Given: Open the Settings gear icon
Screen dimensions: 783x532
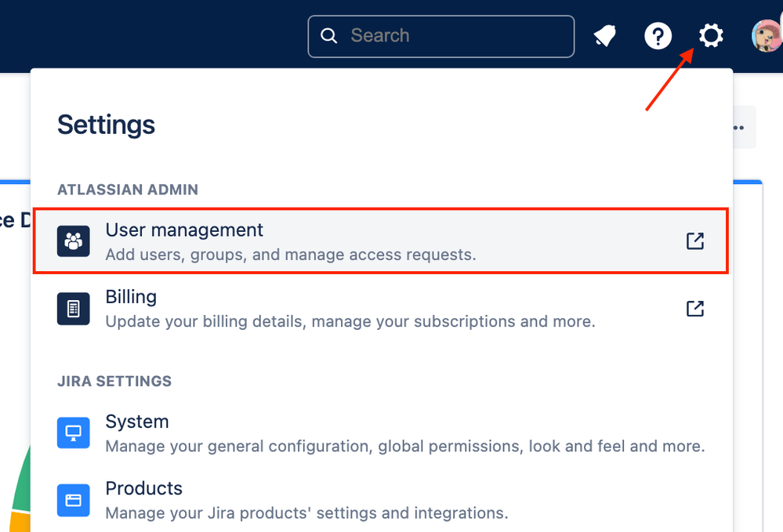Looking at the screenshot, I should [711, 36].
